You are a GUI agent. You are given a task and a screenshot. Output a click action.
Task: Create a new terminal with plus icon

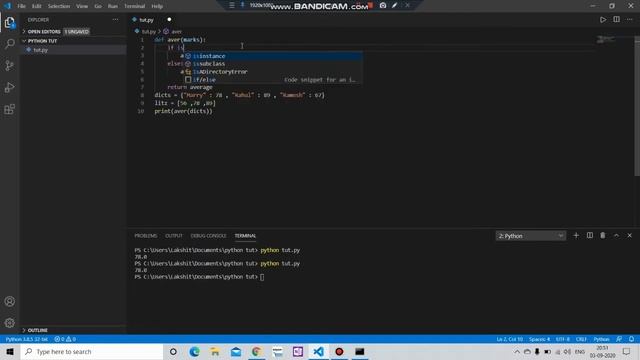(x=576, y=236)
